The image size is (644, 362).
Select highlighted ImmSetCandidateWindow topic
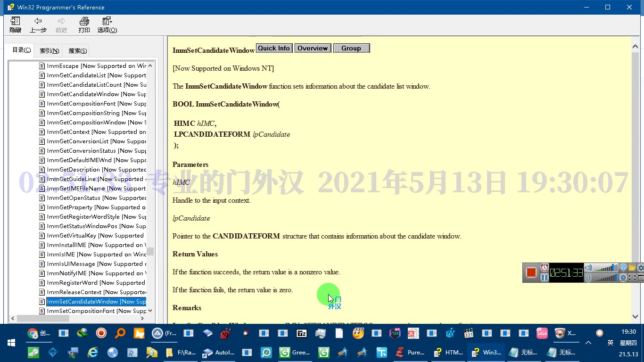pos(96,302)
